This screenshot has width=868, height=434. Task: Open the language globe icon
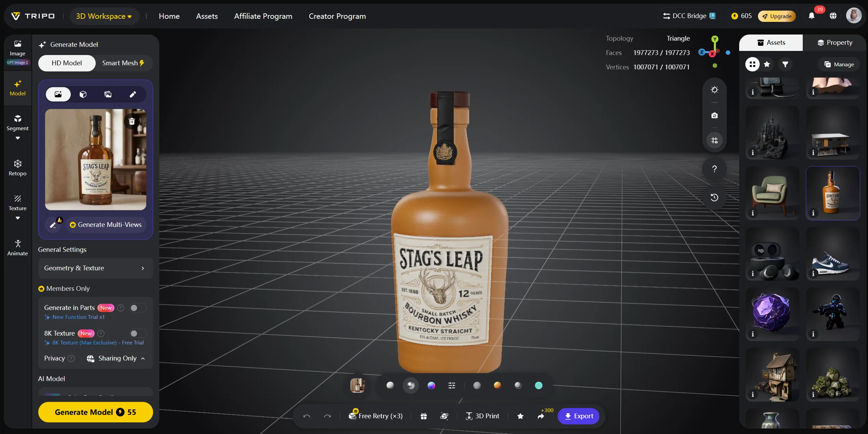coord(833,16)
